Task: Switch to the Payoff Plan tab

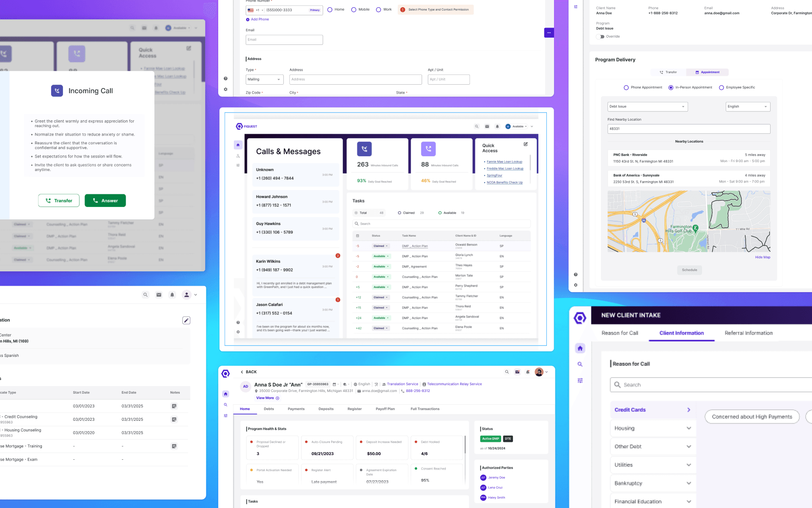Action: pyautogui.click(x=385, y=409)
